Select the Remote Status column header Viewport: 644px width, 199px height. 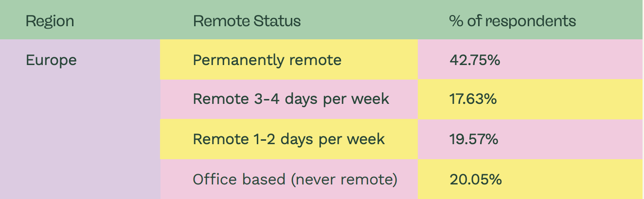click(247, 21)
